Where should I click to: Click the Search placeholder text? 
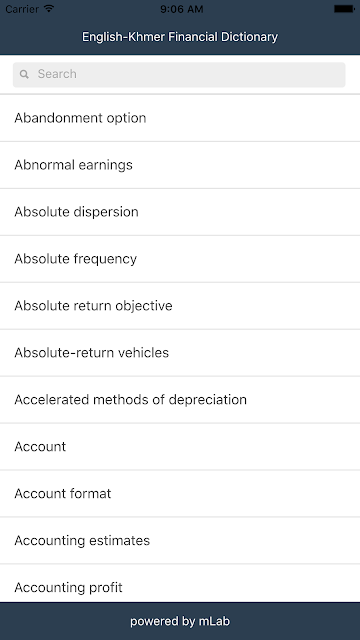(x=57, y=74)
